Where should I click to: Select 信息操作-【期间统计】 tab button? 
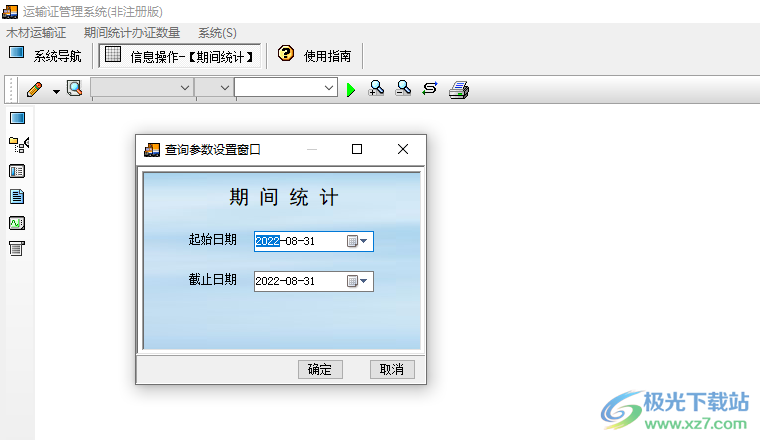(180, 56)
